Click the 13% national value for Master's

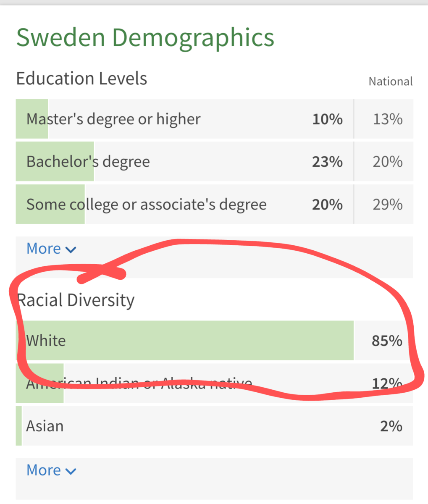[387, 119]
